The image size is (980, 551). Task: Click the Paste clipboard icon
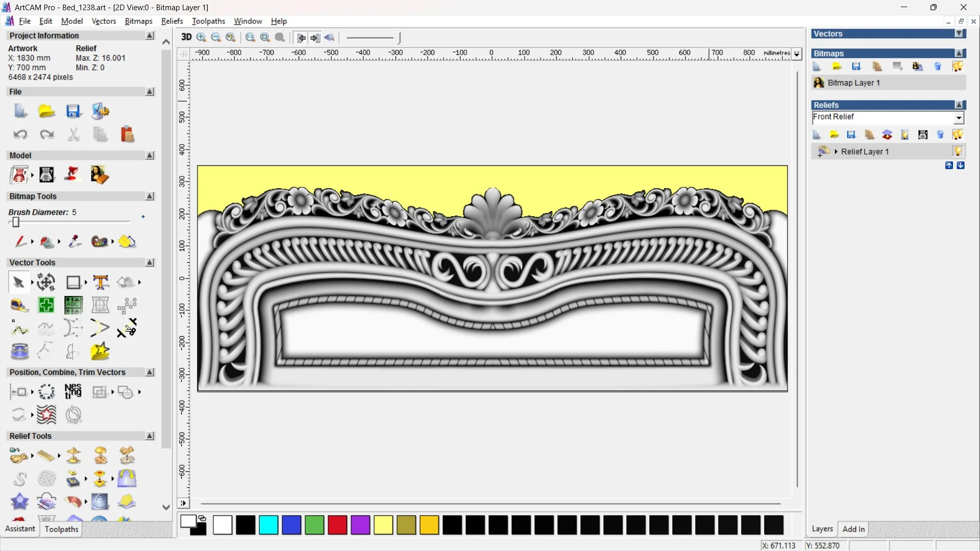coord(127,134)
